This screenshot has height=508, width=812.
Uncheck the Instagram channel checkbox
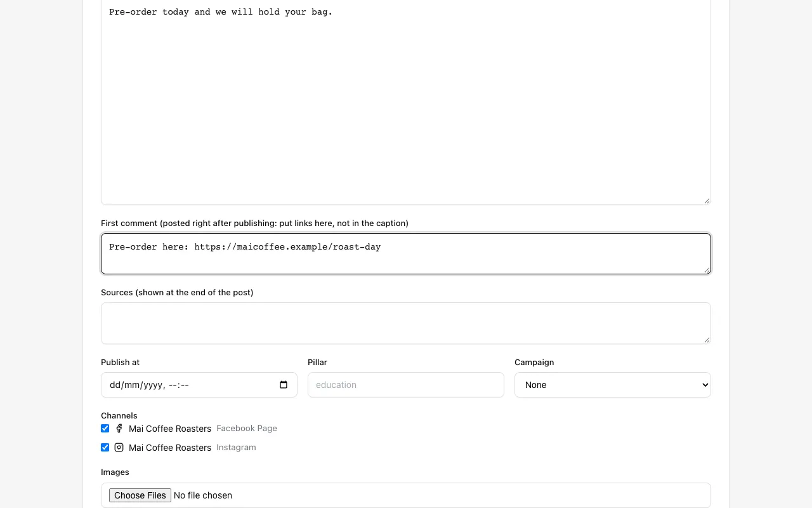[105, 448]
